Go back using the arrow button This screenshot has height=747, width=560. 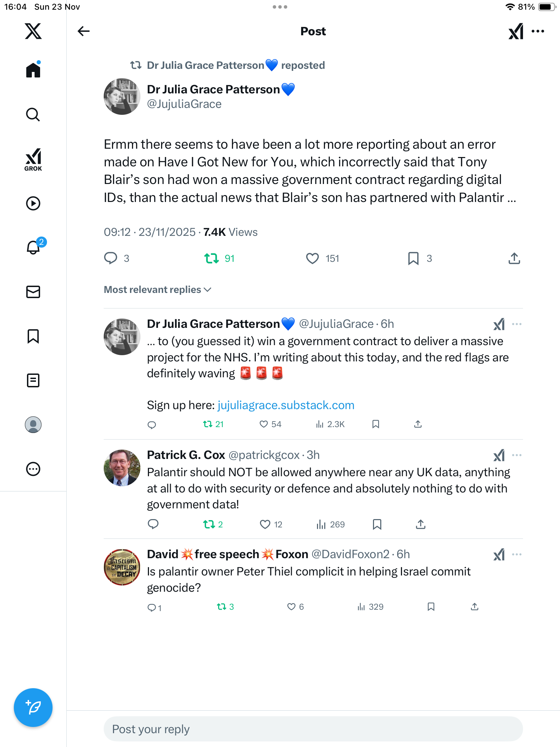pyautogui.click(x=83, y=31)
